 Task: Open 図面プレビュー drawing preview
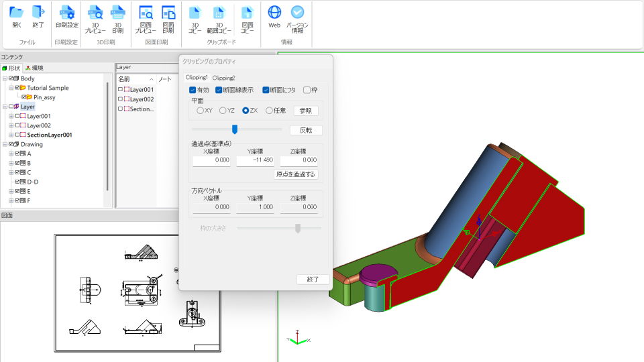(x=145, y=16)
